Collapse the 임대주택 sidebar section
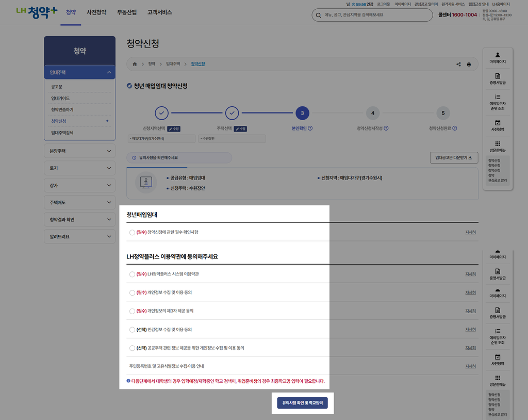Screen dimensions: 528x420 pos(79,73)
